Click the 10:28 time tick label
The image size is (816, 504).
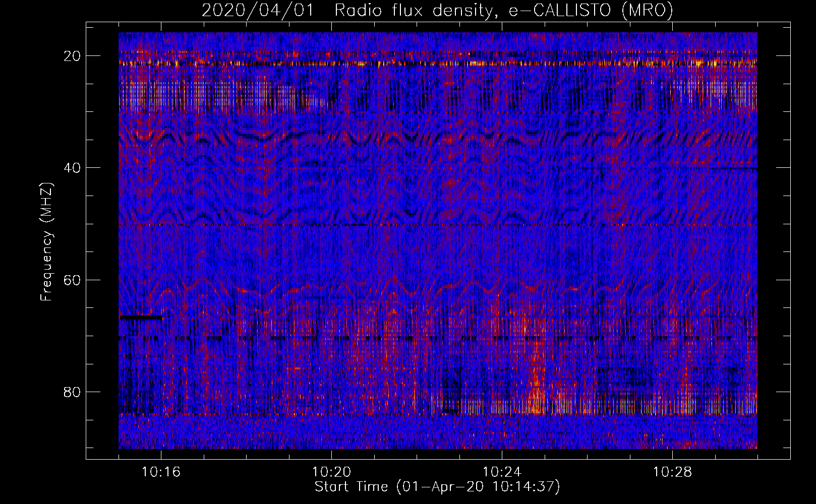click(672, 472)
